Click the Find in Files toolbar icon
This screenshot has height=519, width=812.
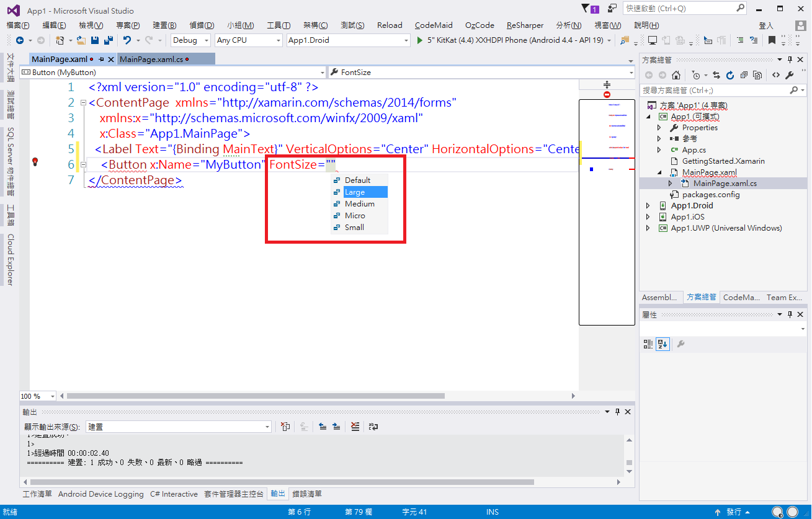tap(625, 40)
